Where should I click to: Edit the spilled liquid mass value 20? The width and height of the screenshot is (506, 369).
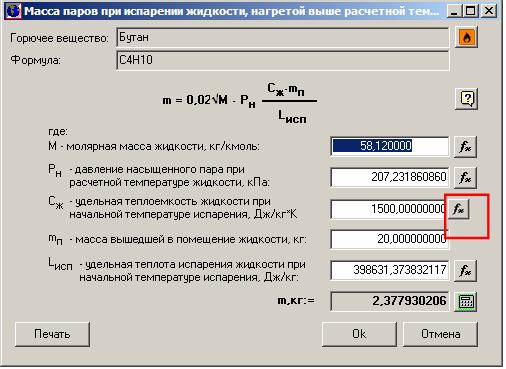[389, 239]
